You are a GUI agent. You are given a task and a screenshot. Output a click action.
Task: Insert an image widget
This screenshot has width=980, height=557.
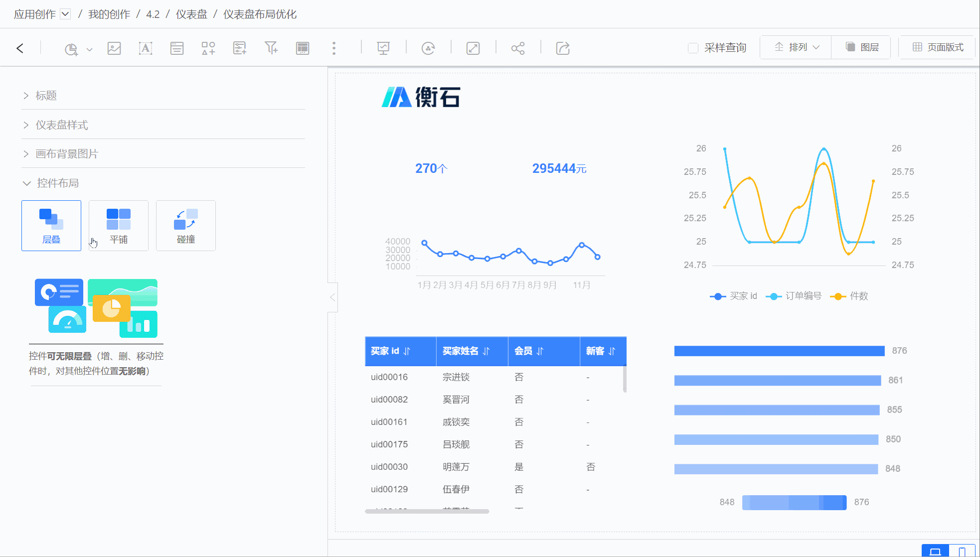pos(114,48)
